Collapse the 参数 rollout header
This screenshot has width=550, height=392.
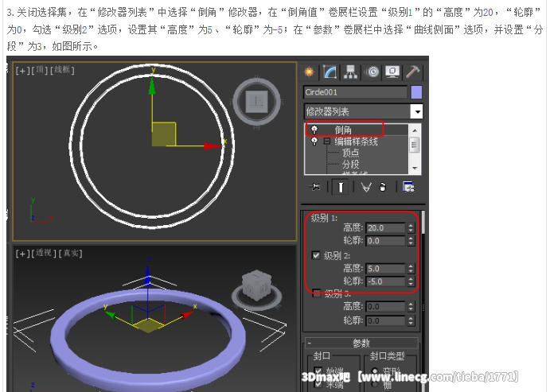361,343
